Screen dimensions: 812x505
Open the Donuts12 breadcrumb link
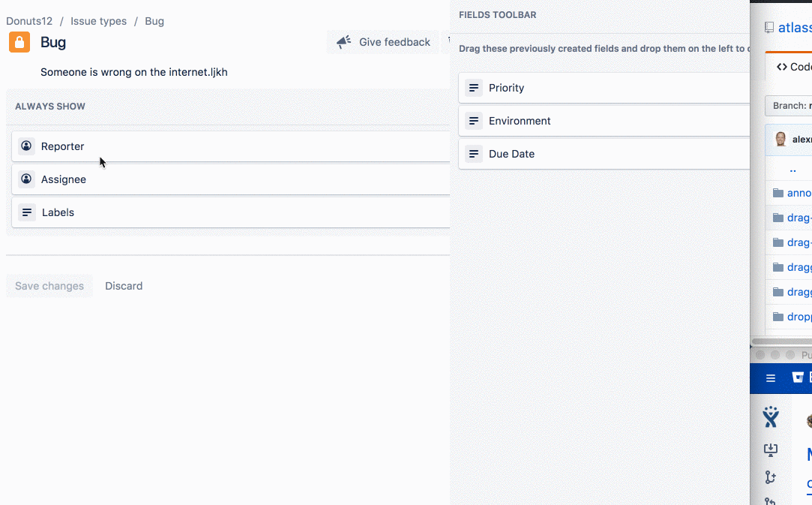click(x=29, y=20)
